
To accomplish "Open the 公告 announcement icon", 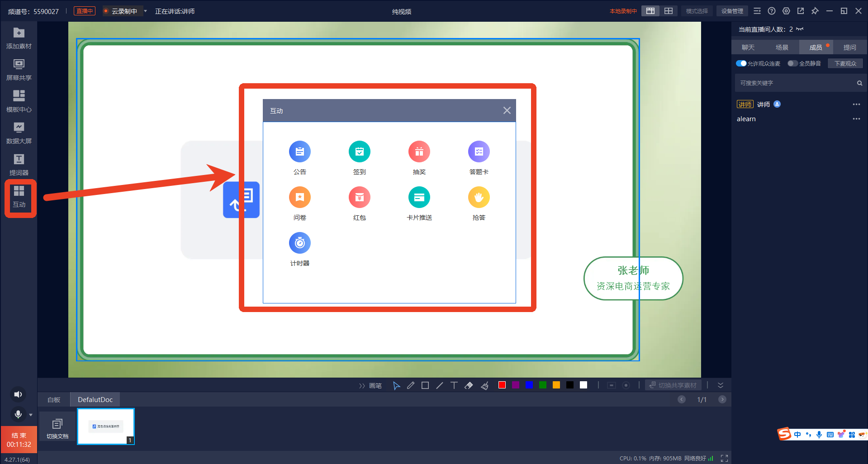I will pyautogui.click(x=299, y=152).
